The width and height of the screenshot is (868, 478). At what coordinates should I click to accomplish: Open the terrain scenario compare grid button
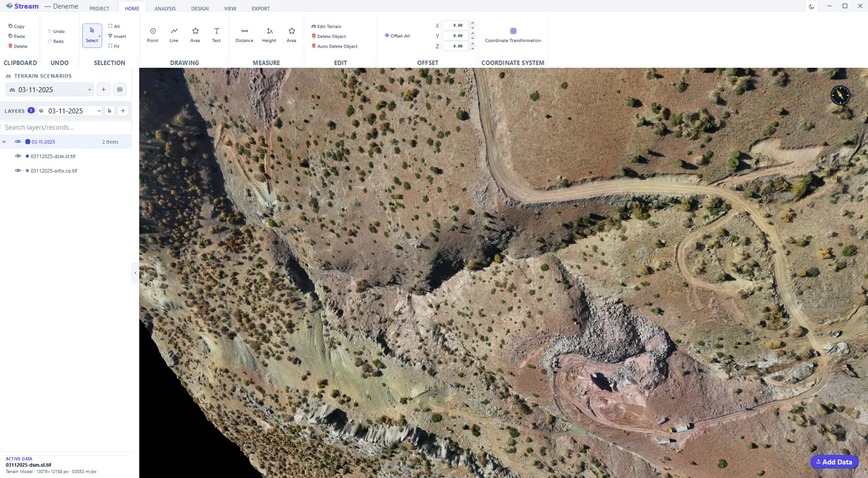pos(120,89)
